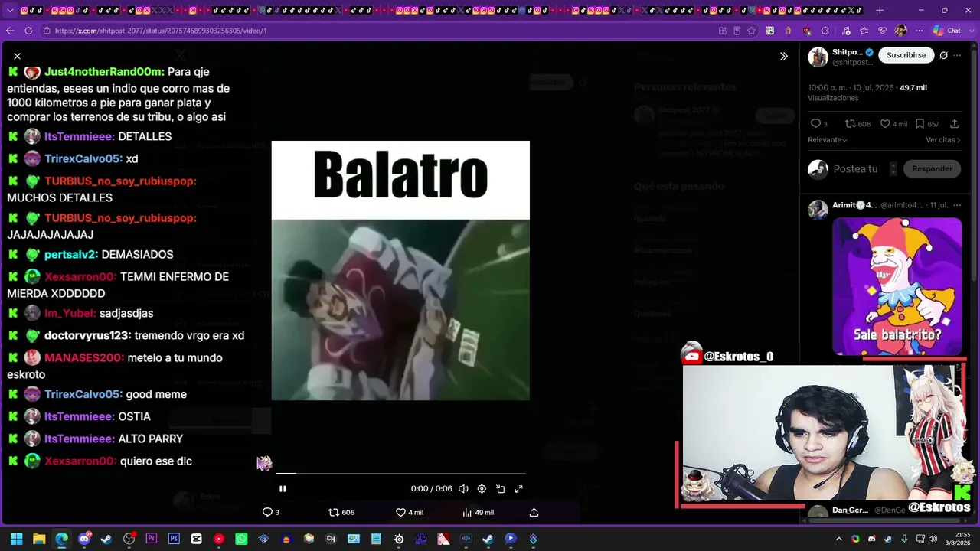Click the Suscribirse button
980x551 pixels.
click(906, 55)
